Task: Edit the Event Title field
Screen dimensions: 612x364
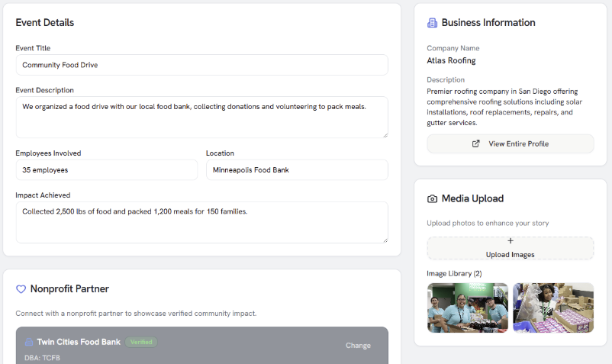Action: click(x=201, y=65)
